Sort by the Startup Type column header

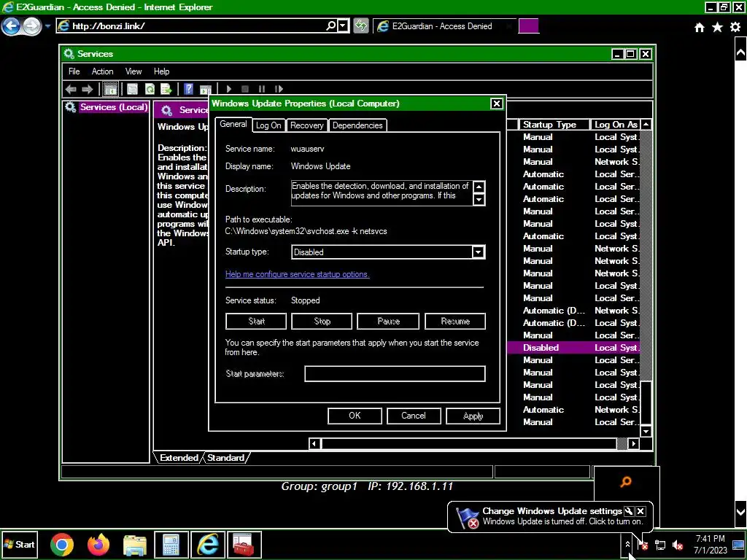(x=554, y=124)
